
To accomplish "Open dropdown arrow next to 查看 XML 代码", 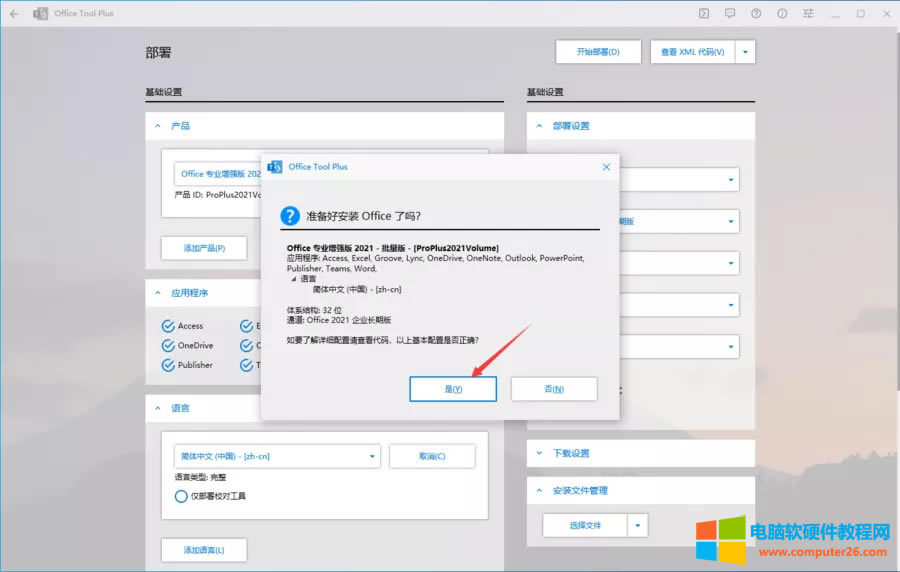I will [746, 52].
